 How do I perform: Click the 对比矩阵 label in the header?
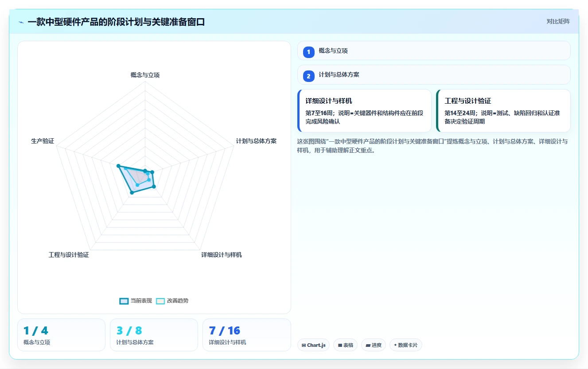pos(558,21)
